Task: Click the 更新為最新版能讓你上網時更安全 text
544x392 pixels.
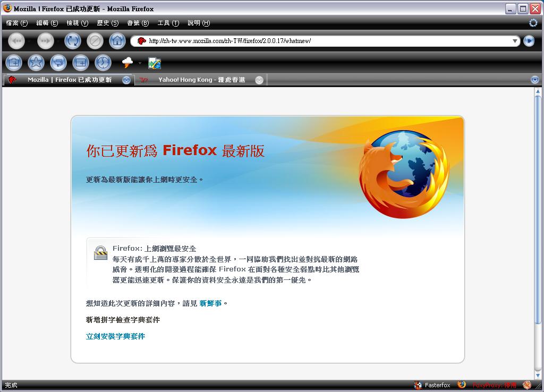Action: [144, 180]
